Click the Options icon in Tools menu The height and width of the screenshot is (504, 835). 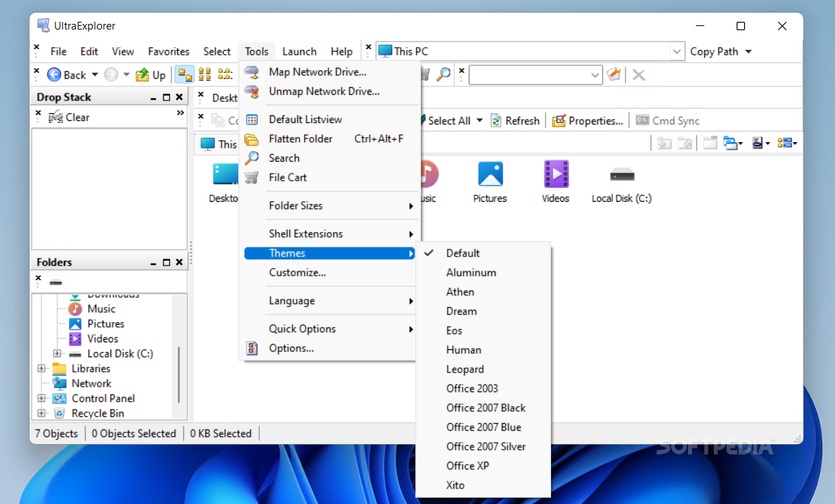pyautogui.click(x=252, y=349)
